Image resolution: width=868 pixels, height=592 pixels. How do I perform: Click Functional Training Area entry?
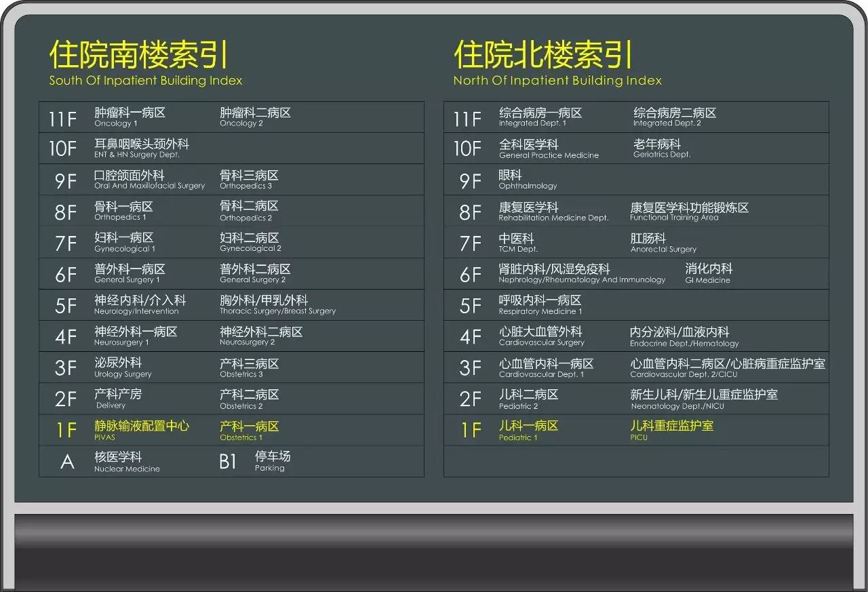click(690, 211)
